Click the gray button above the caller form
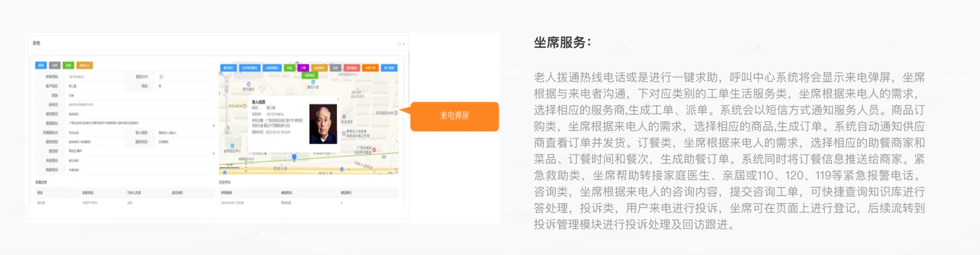980x255 pixels. (55, 65)
